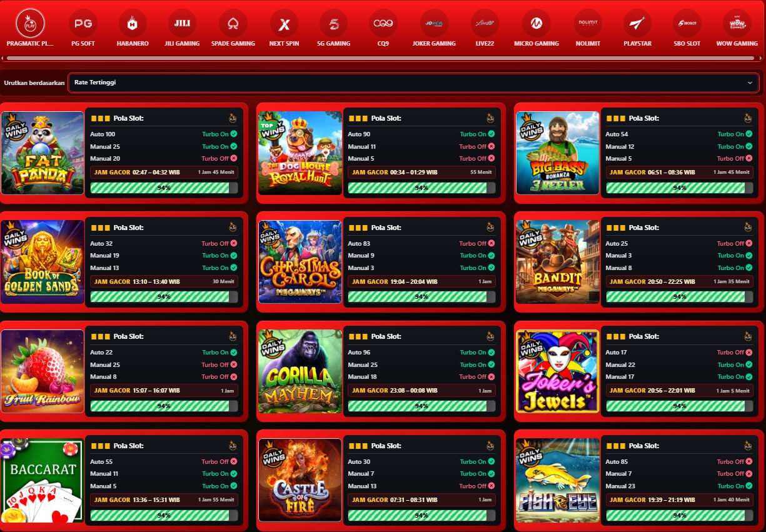This screenshot has width=766, height=532.
Task: Click the 94% rate bar on Gorilla Mayhem
Action: click(x=422, y=406)
